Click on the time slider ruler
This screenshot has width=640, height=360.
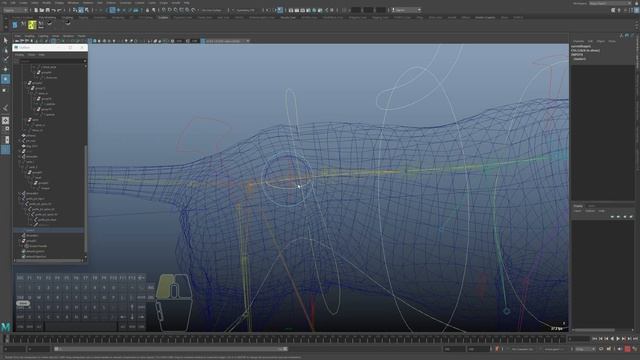[287, 339]
